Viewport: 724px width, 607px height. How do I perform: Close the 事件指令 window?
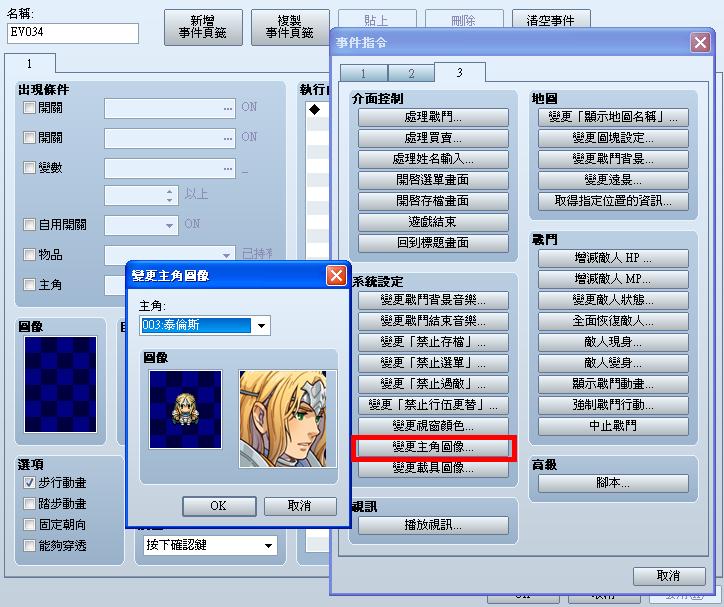point(700,43)
